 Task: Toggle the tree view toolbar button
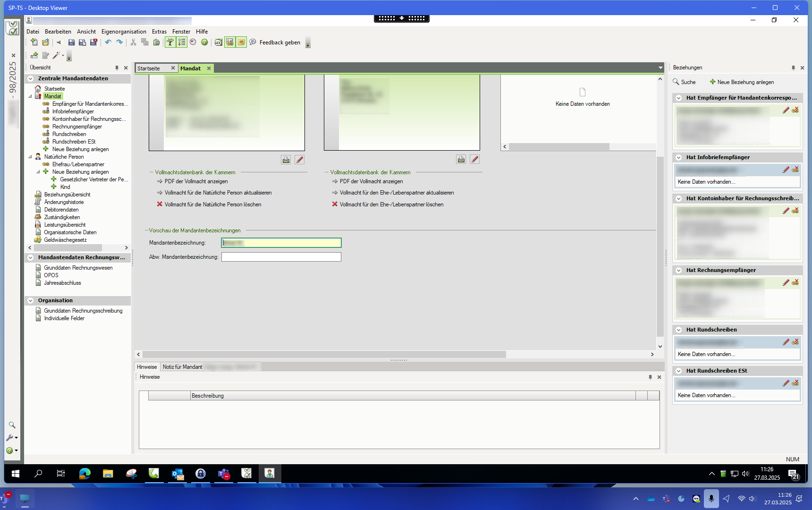170,42
